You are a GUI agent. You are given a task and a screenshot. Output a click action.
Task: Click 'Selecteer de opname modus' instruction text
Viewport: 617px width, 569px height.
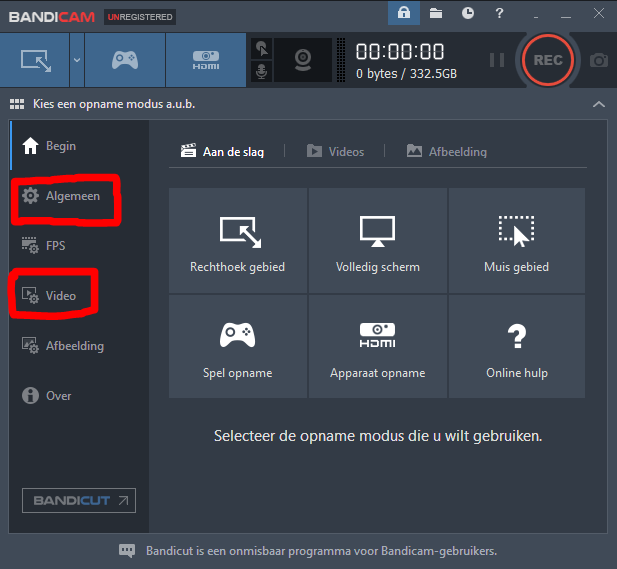coord(378,436)
